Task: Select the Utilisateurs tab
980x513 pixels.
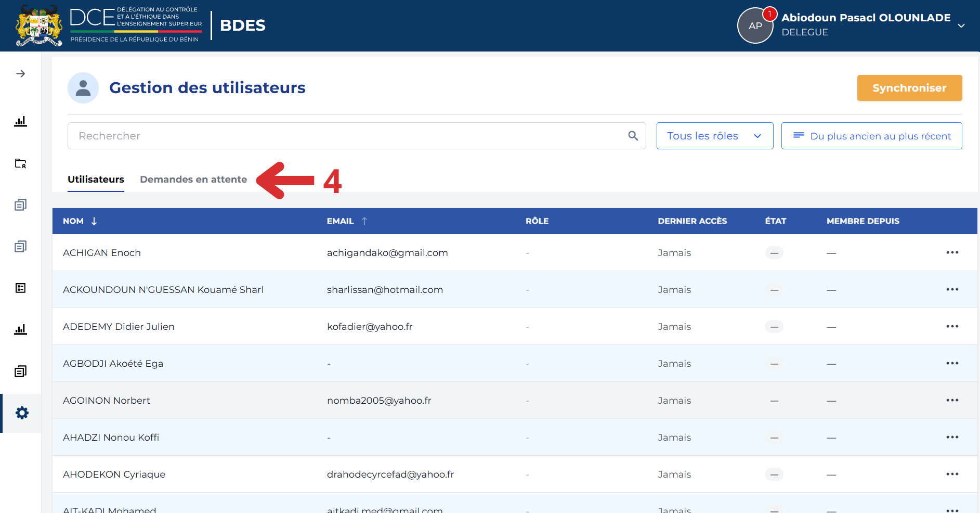Action: click(x=96, y=179)
